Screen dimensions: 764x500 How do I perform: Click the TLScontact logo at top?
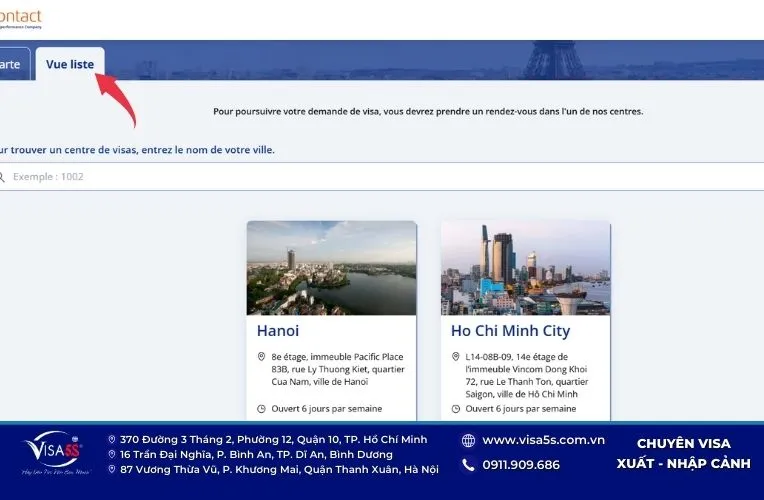pos(20,18)
